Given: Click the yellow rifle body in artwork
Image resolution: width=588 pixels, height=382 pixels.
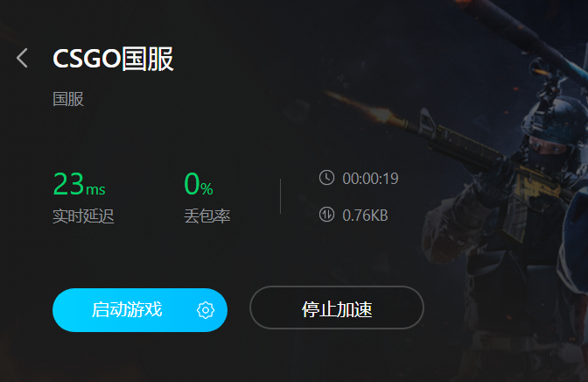Looking at the screenshot, I should (536, 184).
